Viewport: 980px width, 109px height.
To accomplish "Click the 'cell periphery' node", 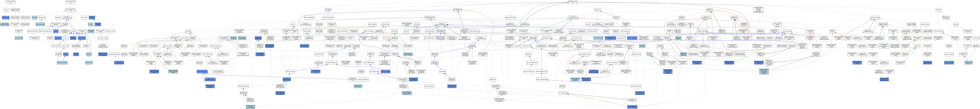I will click(42, 17).
